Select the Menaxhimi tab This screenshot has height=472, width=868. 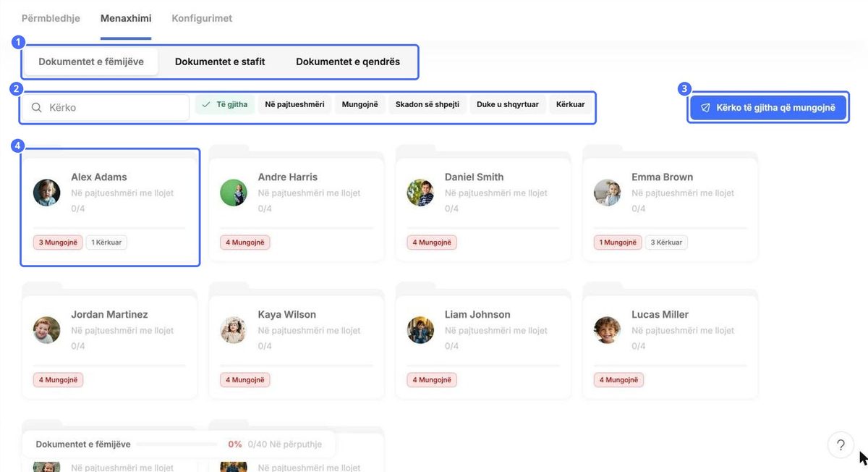click(126, 18)
